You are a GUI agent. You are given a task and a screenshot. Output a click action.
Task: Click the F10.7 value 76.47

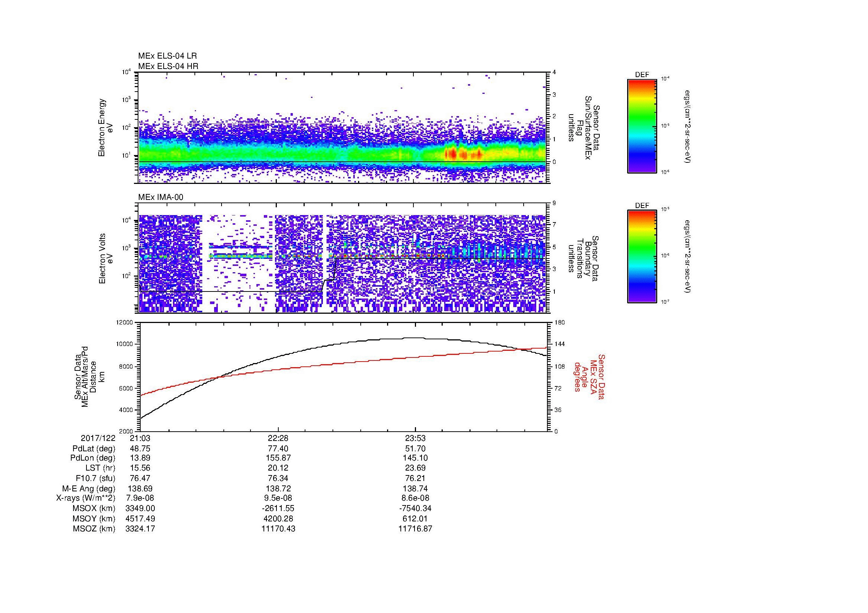coord(140,478)
